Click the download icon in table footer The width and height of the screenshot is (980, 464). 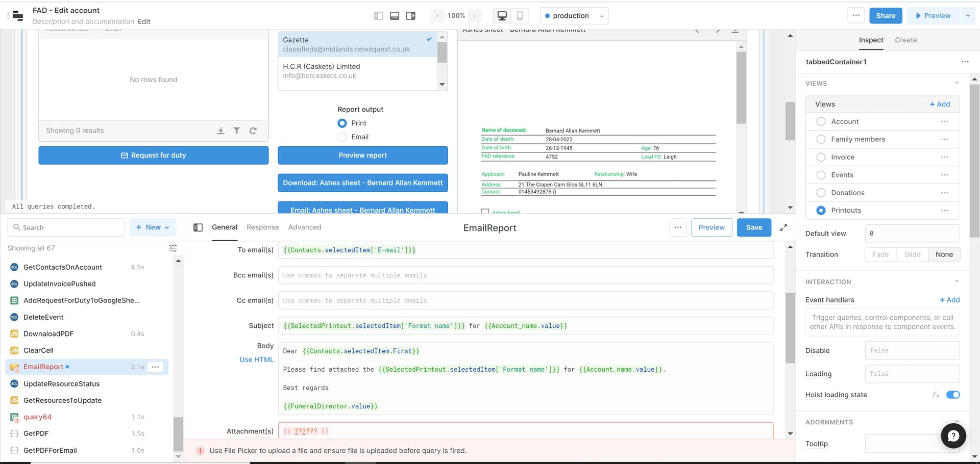pos(221,131)
